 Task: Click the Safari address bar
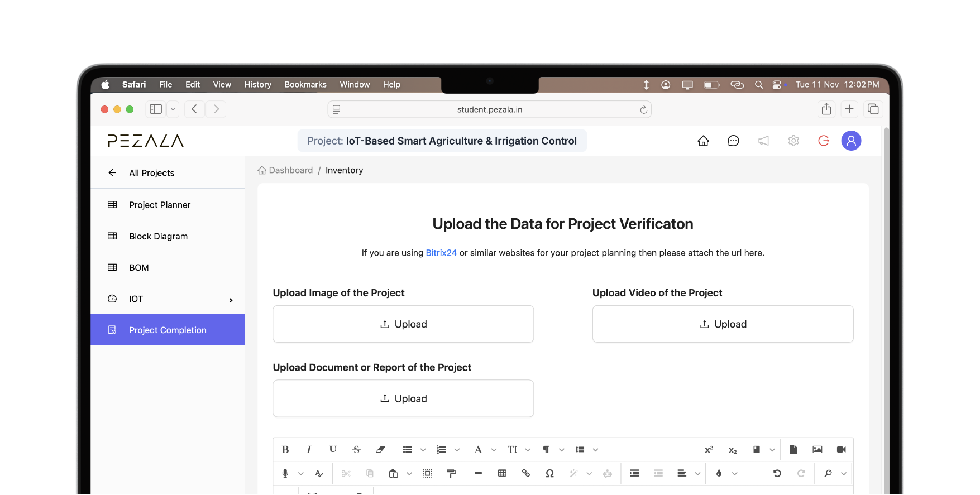click(x=489, y=109)
